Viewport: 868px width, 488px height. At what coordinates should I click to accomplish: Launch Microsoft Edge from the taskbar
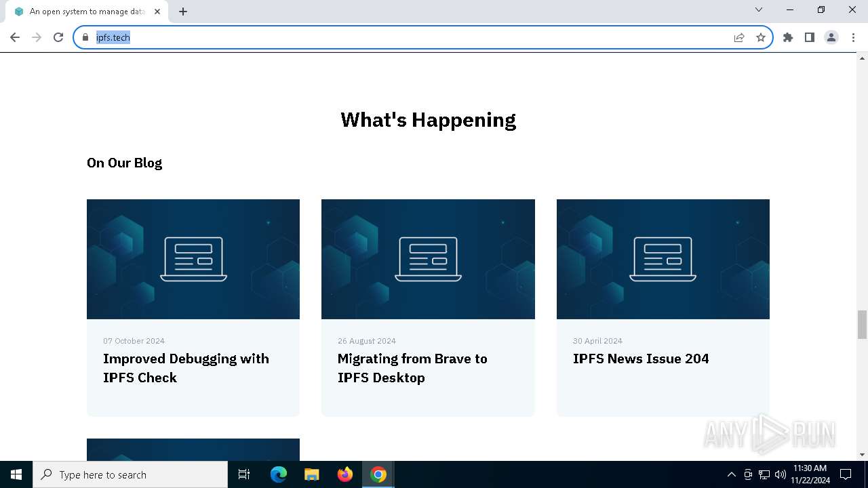pos(279,474)
